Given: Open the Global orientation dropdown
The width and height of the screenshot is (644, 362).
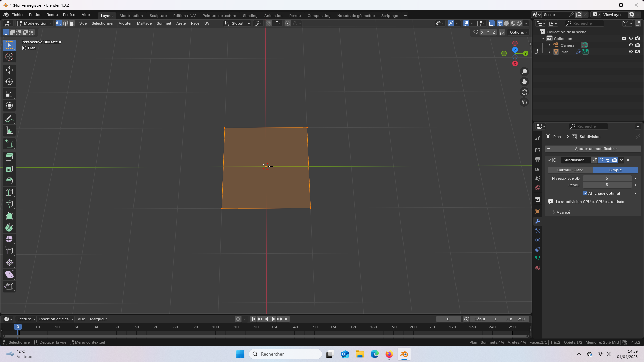Looking at the screenshot, I should (237, 23).
